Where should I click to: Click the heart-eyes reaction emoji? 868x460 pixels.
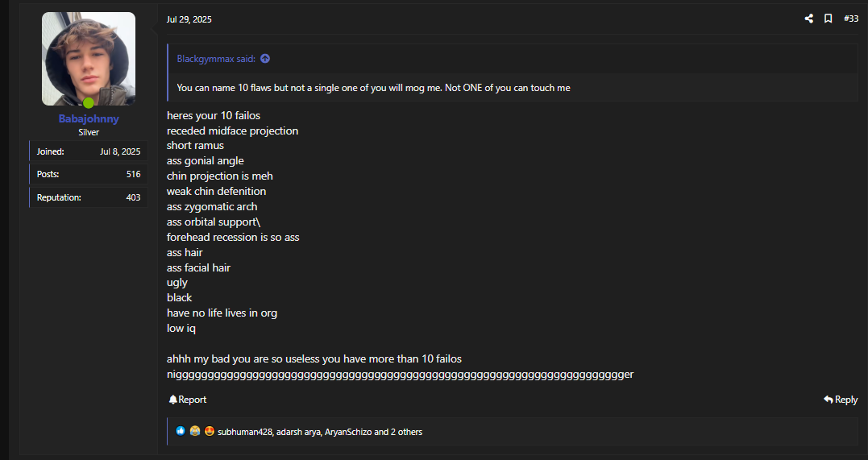tap(210, 431)
